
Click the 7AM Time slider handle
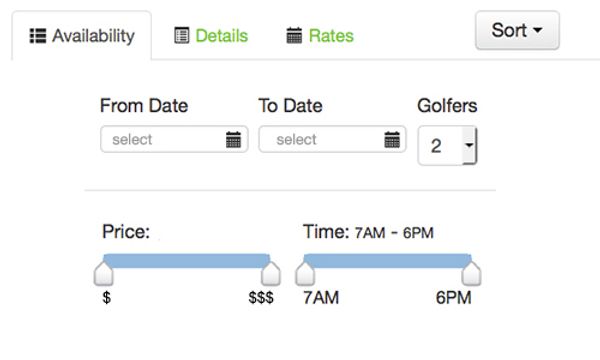pyautogui.click(x=305, y=274)
